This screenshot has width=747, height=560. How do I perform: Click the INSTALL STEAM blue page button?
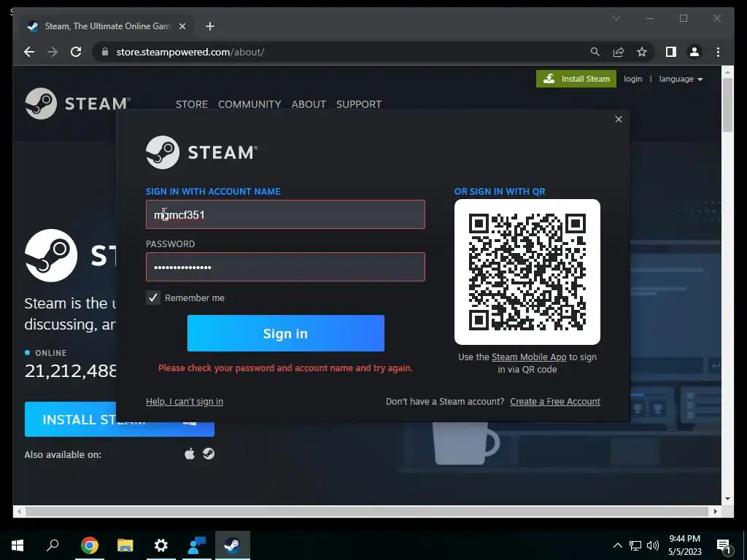(x=119, y=419)
